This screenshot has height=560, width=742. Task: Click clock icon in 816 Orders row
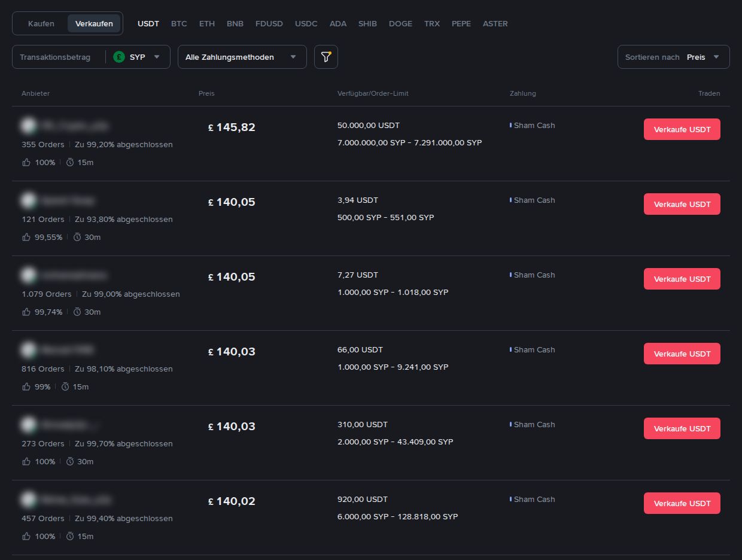(65, 386)
